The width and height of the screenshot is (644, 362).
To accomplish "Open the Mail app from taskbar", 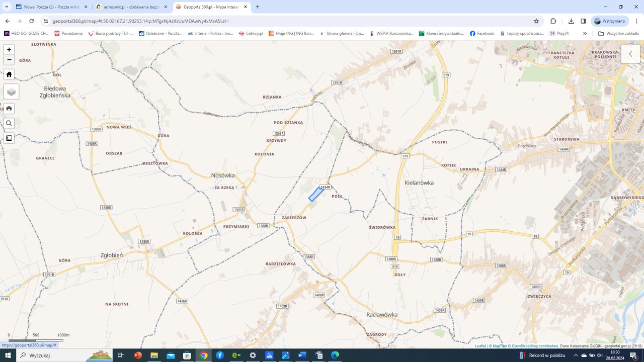I will pos(171,355).
